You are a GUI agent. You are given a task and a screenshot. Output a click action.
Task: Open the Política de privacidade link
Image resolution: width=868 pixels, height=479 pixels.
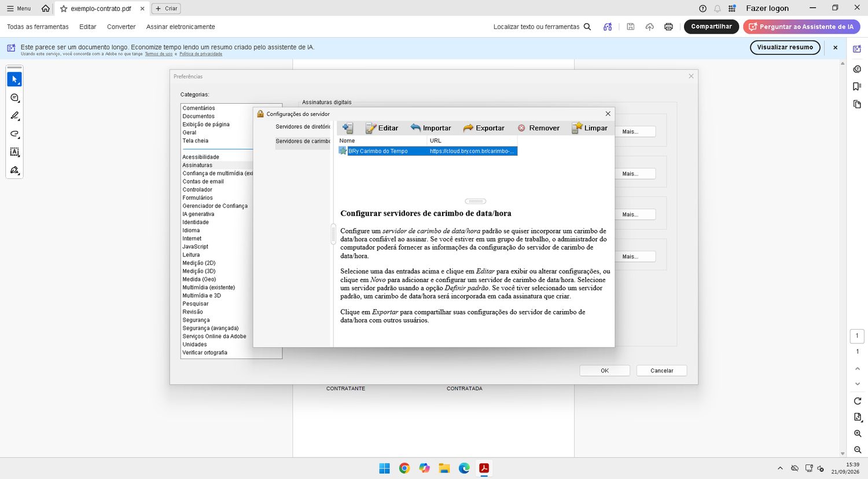(201, 54)
